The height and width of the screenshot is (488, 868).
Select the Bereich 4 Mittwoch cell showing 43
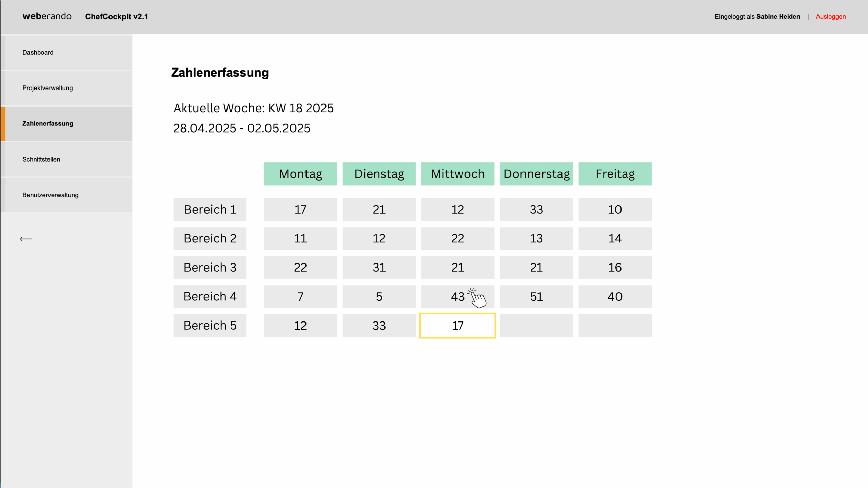458,297
